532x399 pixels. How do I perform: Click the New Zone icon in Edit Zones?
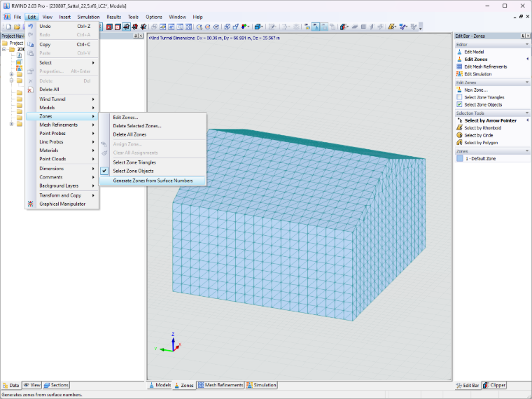(x=459, y=90)
